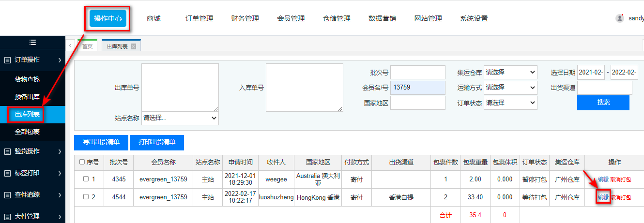Open the 仓储管理 top menu
The image size is (644, 223).
coord(337,18)
